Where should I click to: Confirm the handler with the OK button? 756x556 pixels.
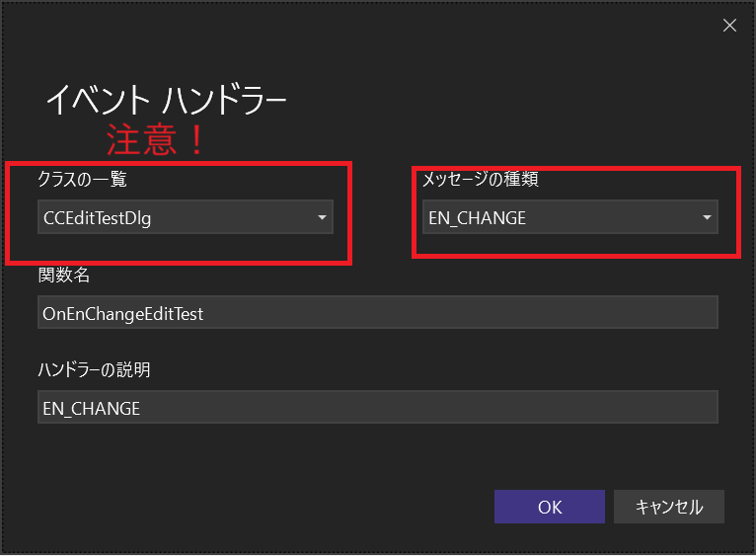[x=549, y=507]
